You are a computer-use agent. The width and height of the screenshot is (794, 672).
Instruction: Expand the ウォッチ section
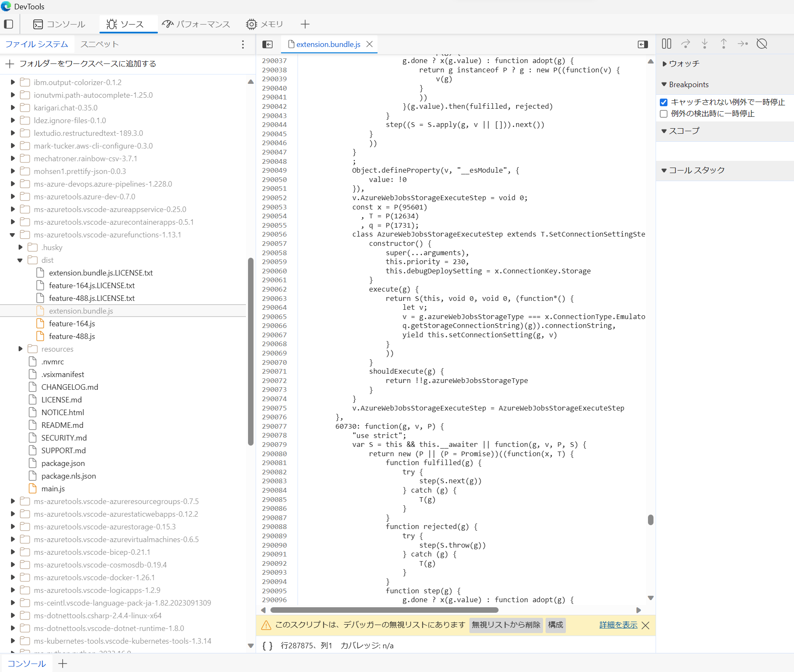664,64
